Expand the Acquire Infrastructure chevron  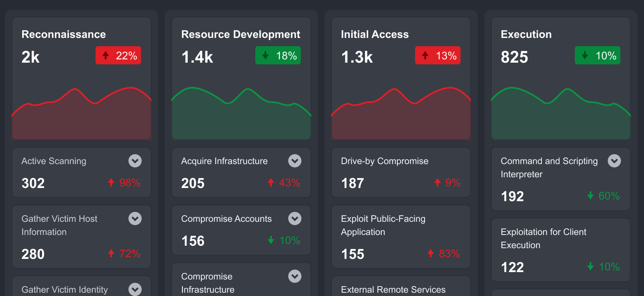(x=295, y=161)
